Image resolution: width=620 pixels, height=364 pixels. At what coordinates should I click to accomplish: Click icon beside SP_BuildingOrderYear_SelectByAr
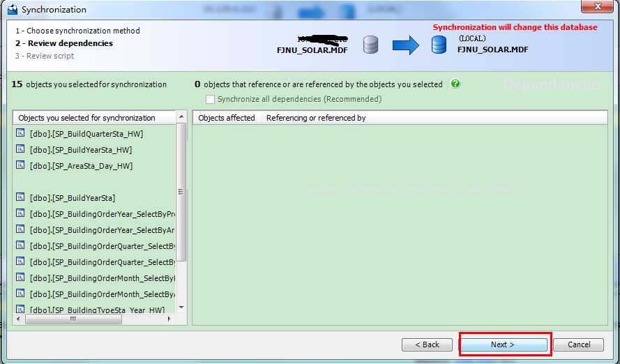[20, 229]
